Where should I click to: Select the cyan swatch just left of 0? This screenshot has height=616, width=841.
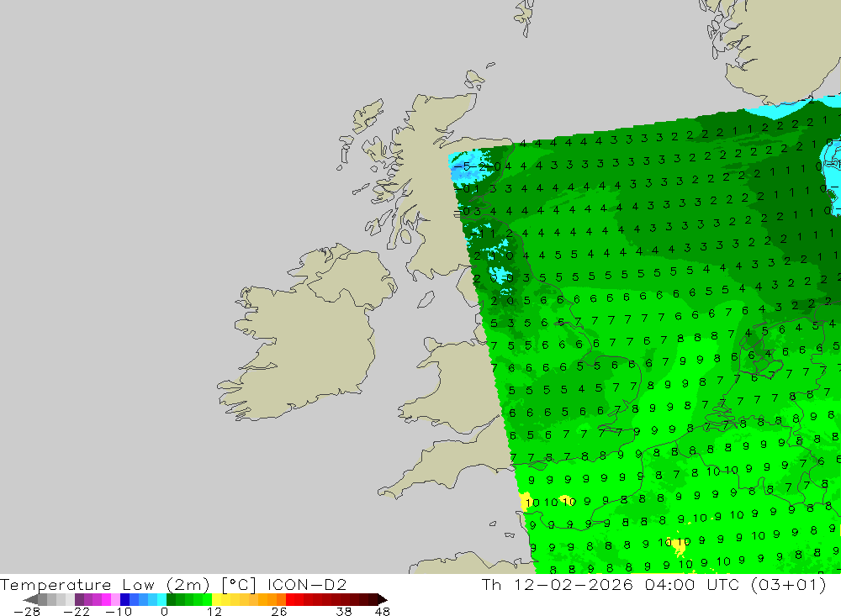[161, 599]
